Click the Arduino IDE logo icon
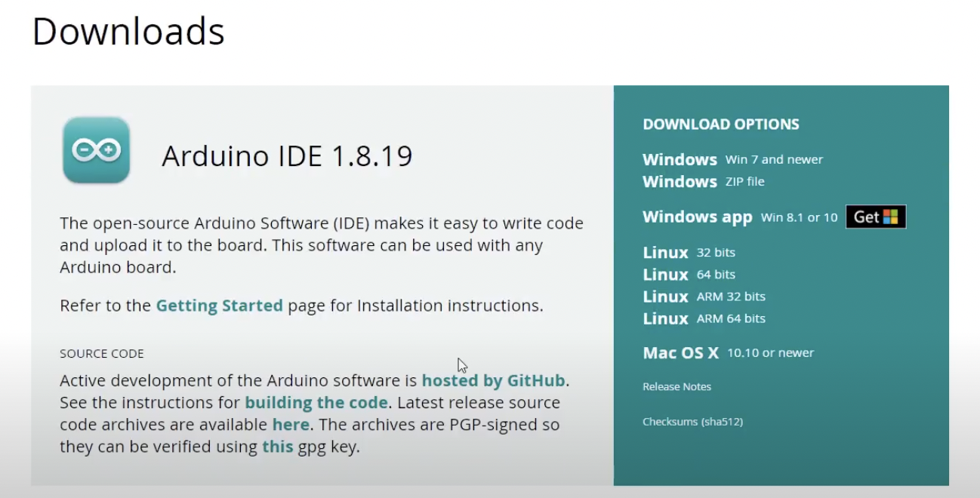Screen dimensions: 980x498 tap(97, 150)
